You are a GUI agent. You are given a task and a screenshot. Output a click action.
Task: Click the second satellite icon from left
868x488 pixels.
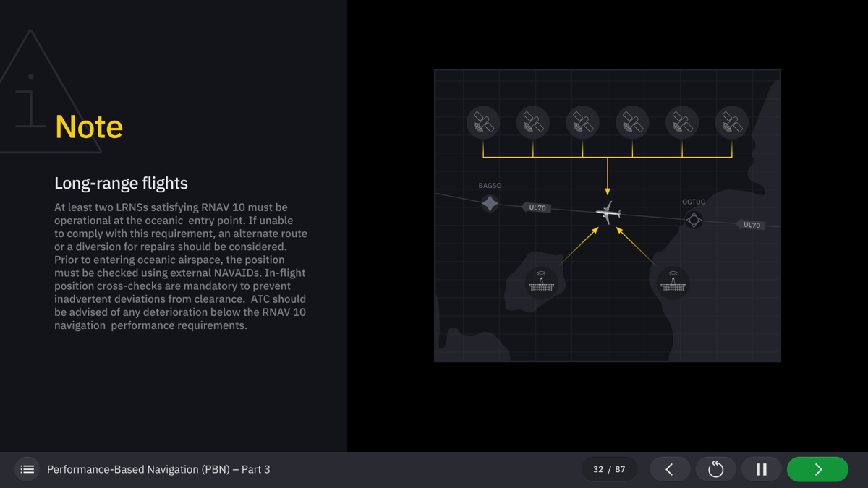[533, 123]
